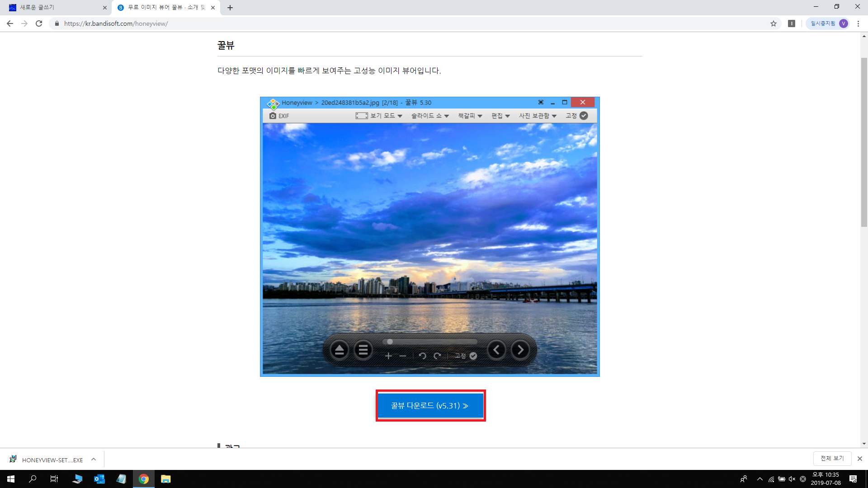Go to previous image with left arrow
Screen dimensions: 868x488
pyautogui.click(x=496, y=350)
